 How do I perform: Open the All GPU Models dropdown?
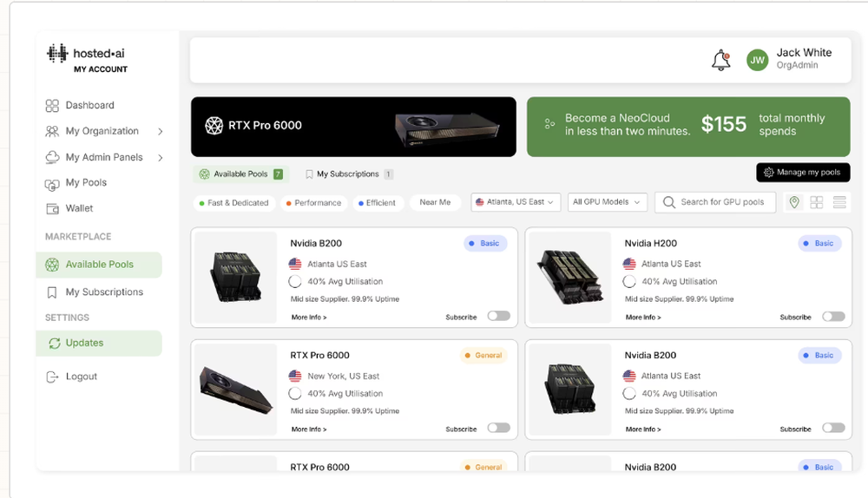(607, 202)
